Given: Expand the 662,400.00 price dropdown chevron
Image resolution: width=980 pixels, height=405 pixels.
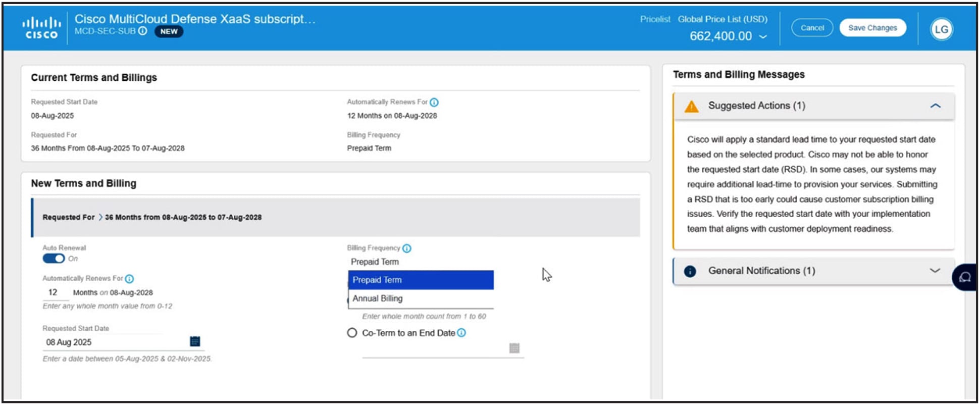Looking at the screenshot, I should click(763, 36).
